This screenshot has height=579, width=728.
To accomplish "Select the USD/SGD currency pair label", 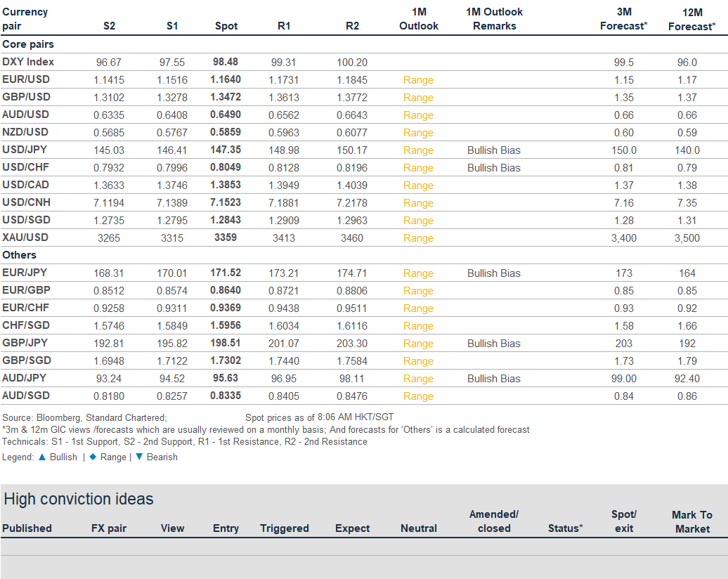I will (x=27, y=220).
